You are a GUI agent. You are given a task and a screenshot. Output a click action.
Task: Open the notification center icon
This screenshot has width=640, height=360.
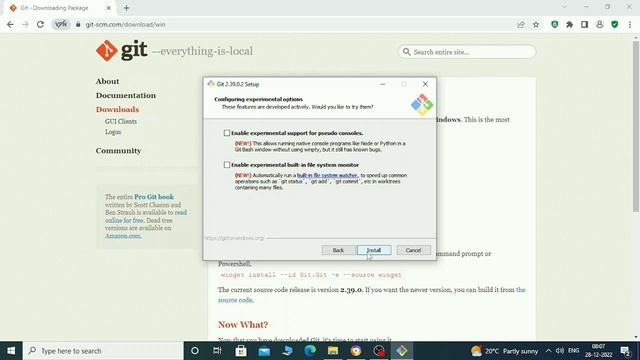coord(625,351)
